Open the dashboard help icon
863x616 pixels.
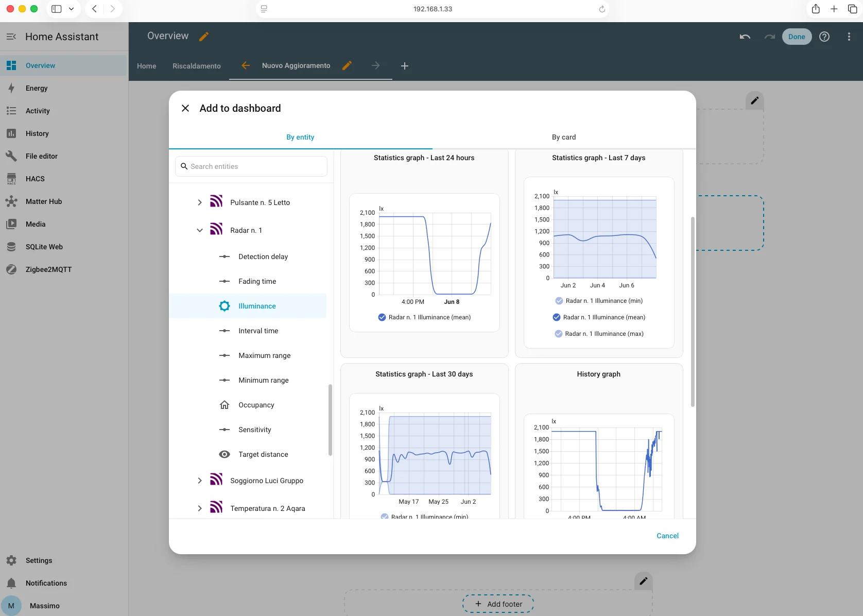point(824,37)
